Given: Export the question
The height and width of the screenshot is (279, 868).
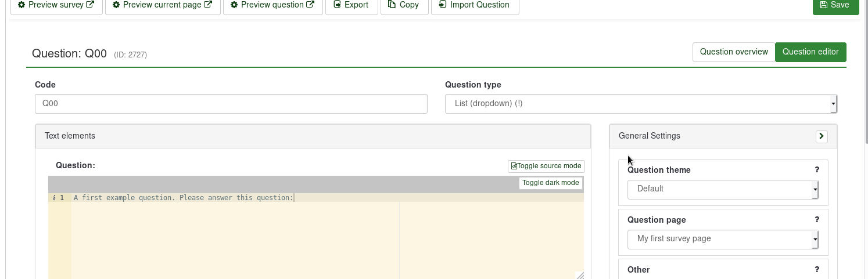Looking at the screenshot, I should (x=351, y=5).
